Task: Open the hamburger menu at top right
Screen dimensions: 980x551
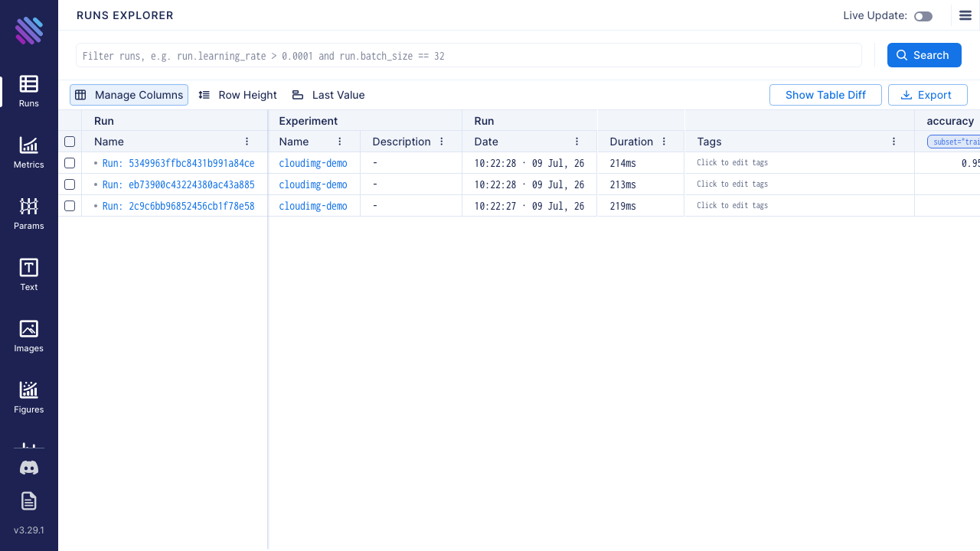Action: click(965, 15)
